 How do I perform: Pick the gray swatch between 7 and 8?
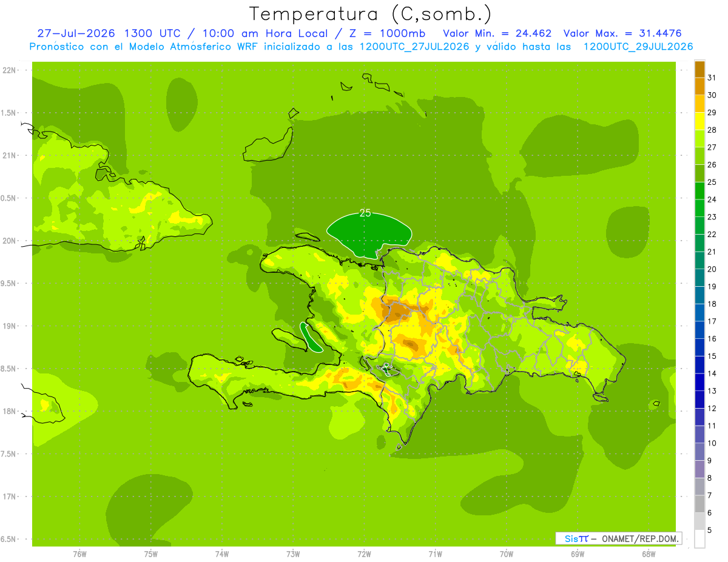pyautogui.click(x=699, y=486)
